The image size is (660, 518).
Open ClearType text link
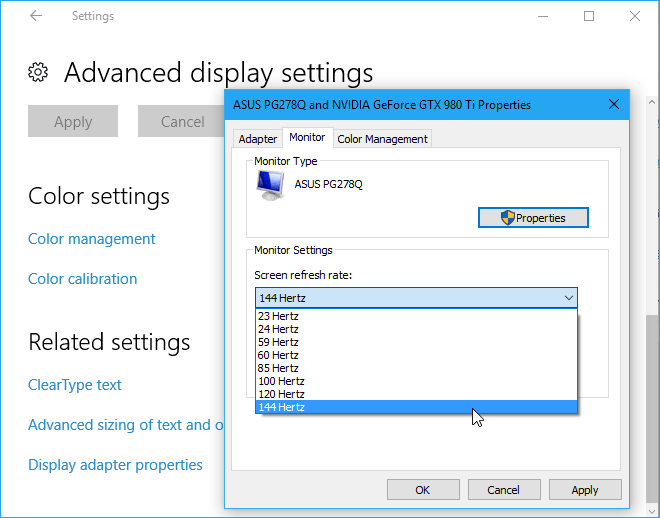[x=75, y=385]
